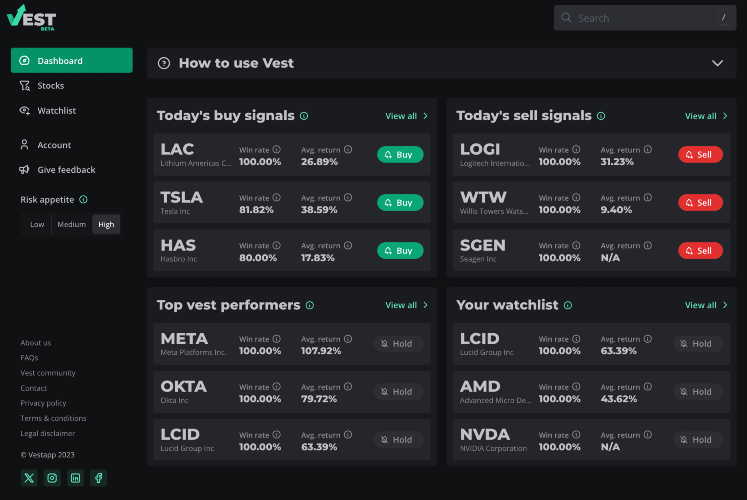Click into the Search input field
The width and height of the screenshot is (747, 500).
[x=645, y=18]
